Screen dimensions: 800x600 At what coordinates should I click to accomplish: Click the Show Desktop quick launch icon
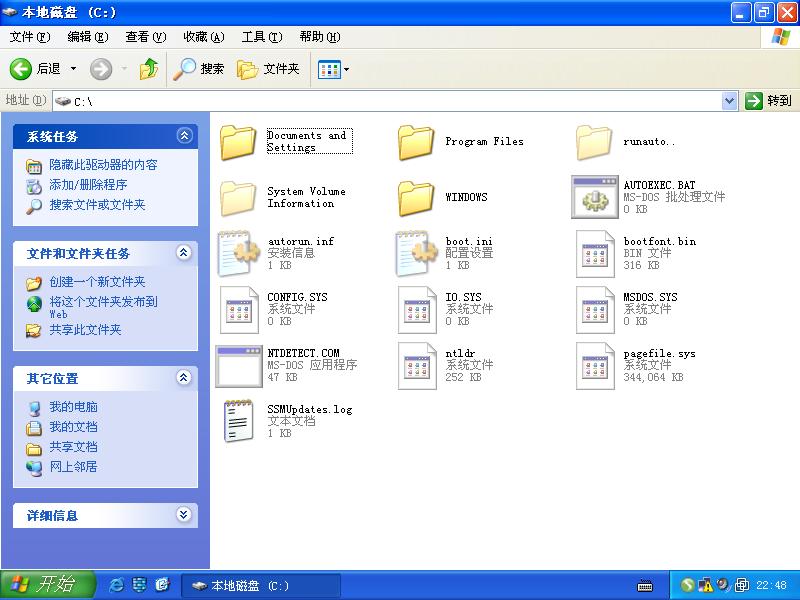(139, 585)
